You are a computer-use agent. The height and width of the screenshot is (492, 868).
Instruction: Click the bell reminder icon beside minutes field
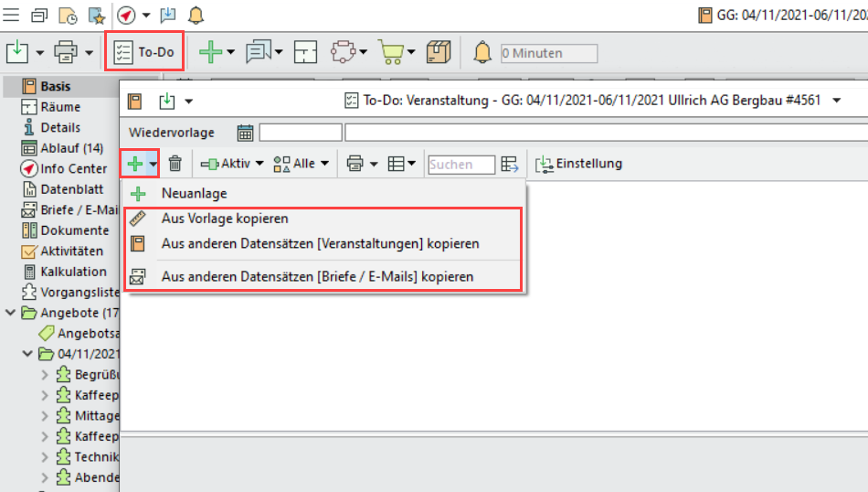[x=482, y=53]
